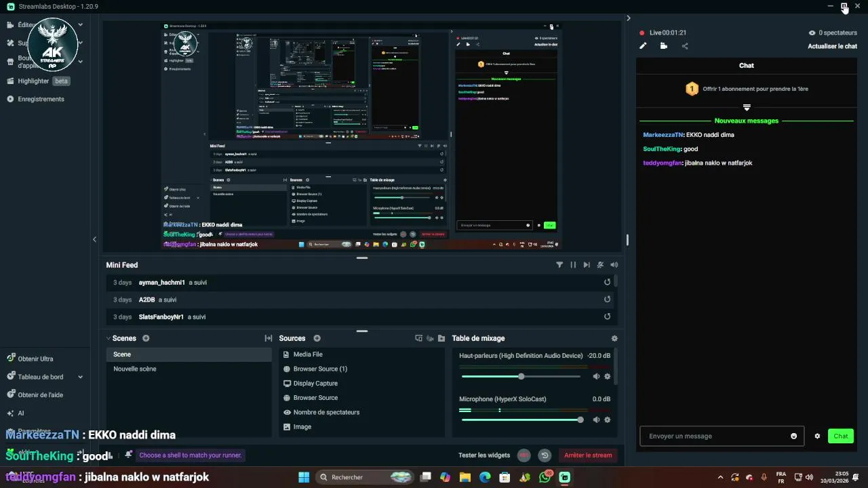Image resolution: width=868 pixels, height=488 pixels.
Task: Click the Sources dual output icon
Action: (x=418, y=338)
